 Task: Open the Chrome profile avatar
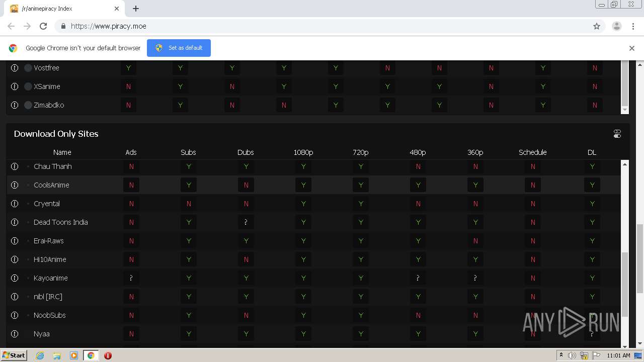click(616, 26)
